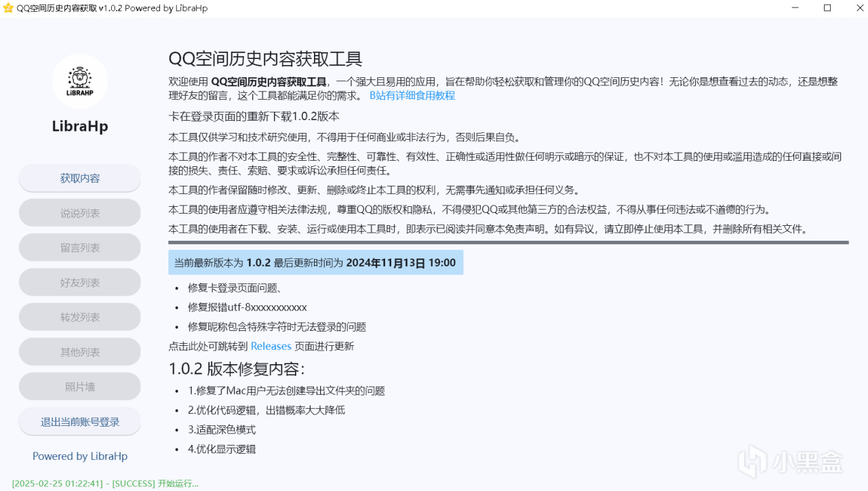Click the 优化代码逻辑 fix item

click(267, 410)
